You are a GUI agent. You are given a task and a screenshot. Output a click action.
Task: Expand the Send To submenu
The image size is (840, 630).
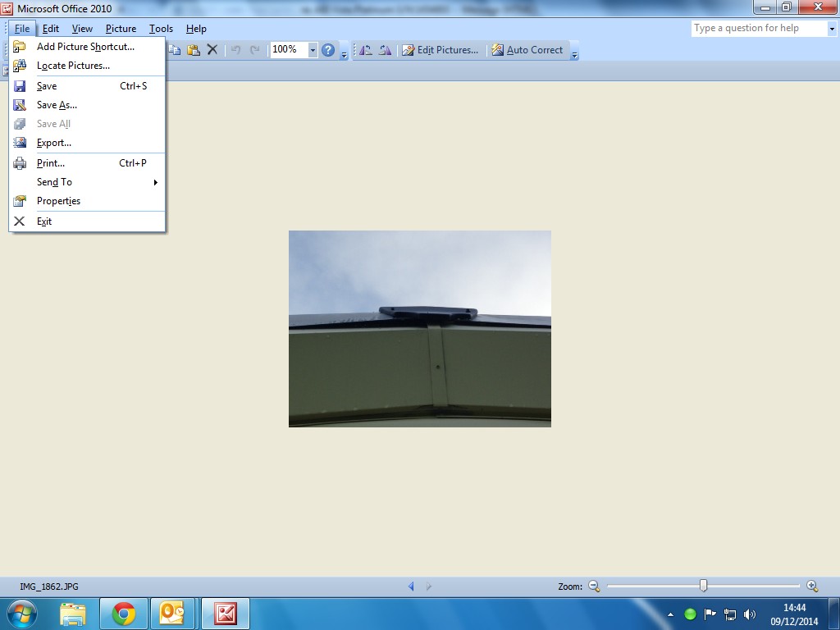(87, 182)
